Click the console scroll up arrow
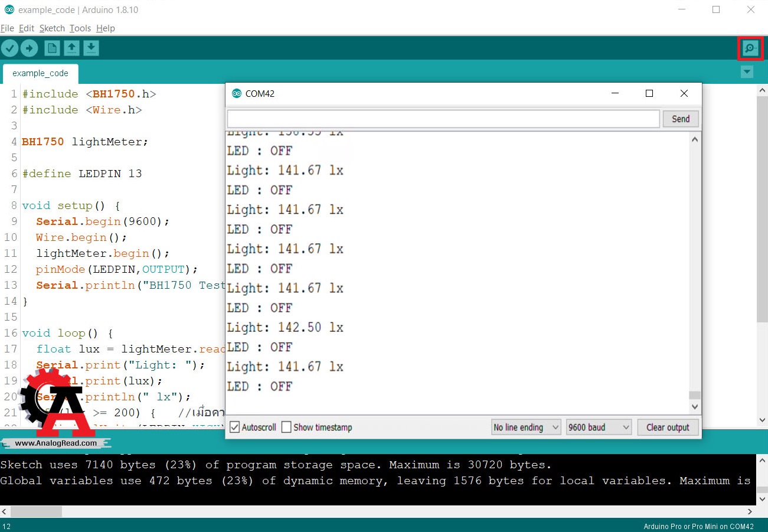Screen dimensions: 768x532 coord(762,459)
